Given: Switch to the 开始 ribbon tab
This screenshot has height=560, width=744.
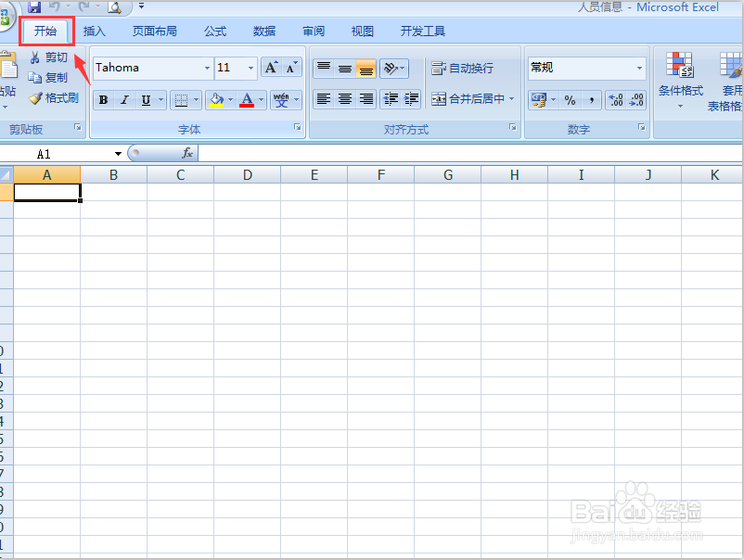Looking at the screenshot, I should click(x=45, y=32).
